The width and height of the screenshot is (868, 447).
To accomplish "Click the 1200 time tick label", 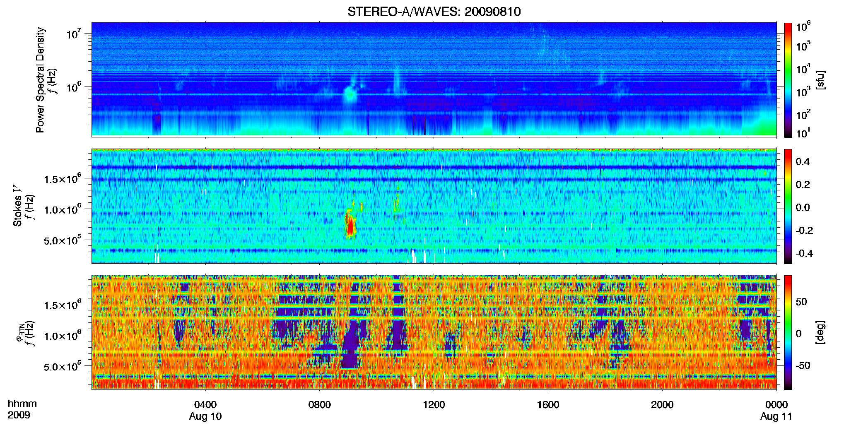I will point(434,405).
